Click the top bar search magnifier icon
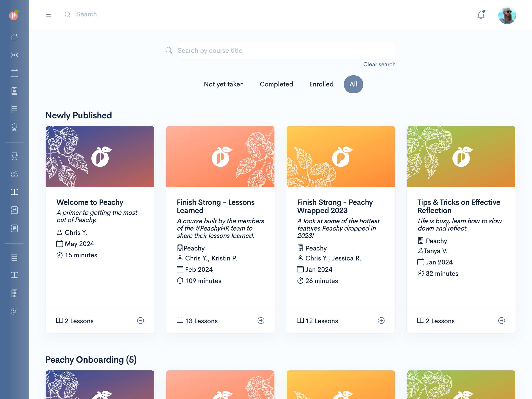Viewport: 532px width, 399px height. coord(68,14)
